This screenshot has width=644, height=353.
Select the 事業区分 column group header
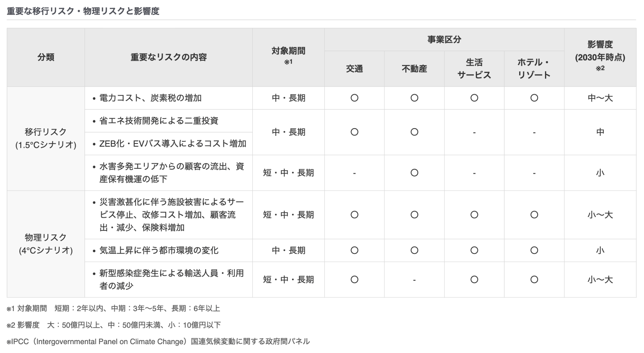[x=444, y=39]
